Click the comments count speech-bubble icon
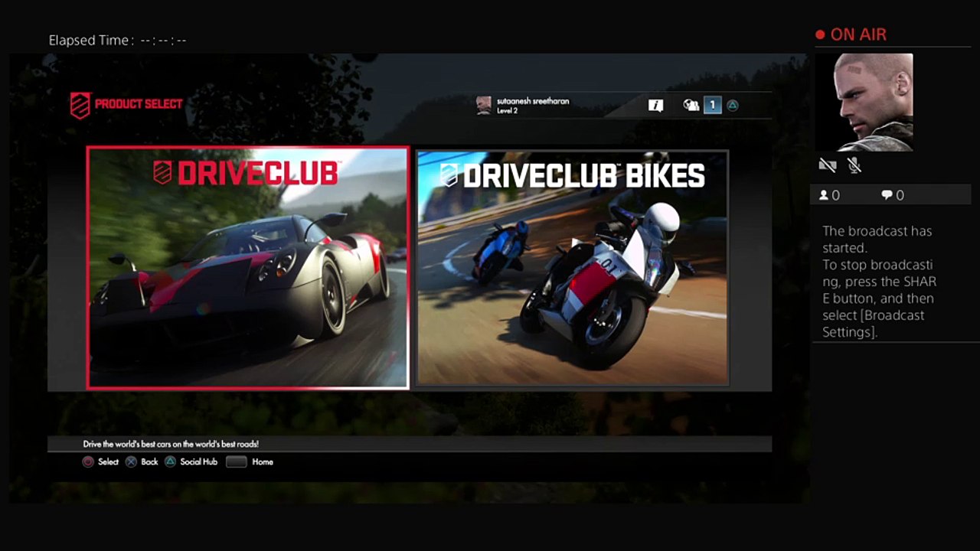 click(887, 195)
